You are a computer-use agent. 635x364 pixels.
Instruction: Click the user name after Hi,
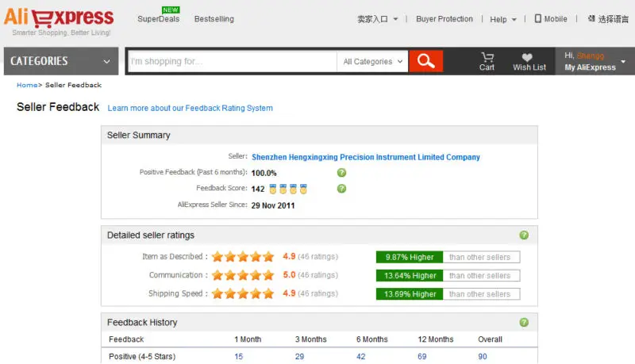pyautogui.click(x=590, y=56)
